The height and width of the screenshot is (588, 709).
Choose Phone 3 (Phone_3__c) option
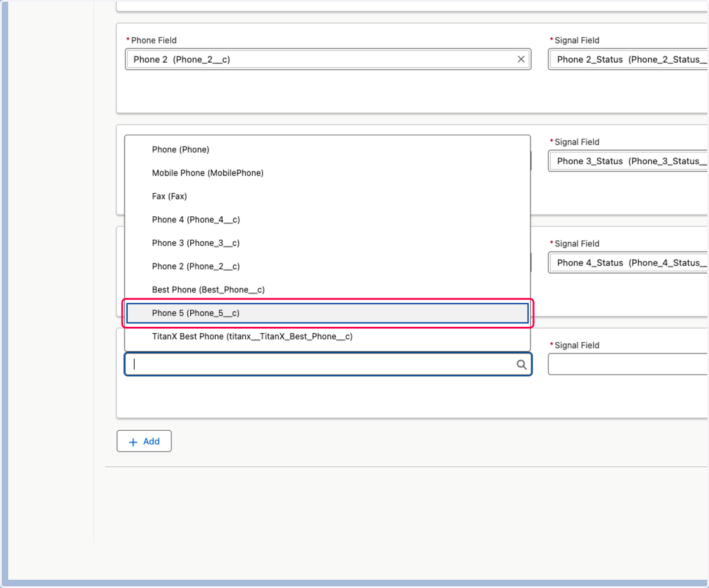[x=327, y=243]
